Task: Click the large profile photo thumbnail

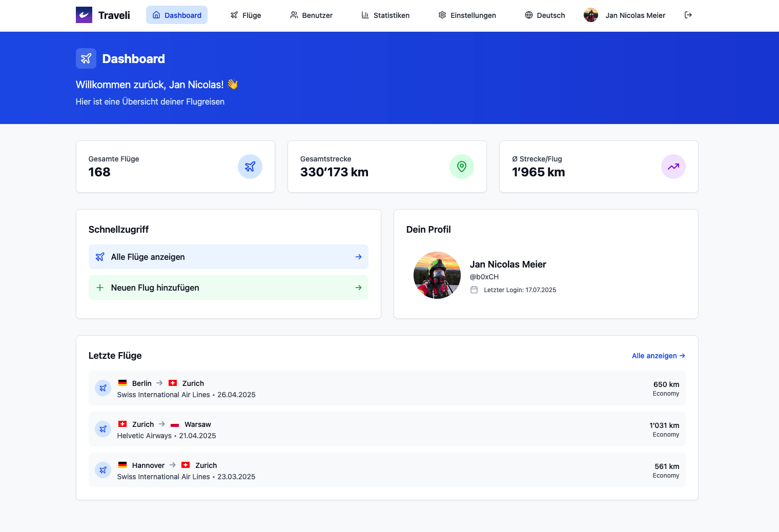Action: (437, 275)
